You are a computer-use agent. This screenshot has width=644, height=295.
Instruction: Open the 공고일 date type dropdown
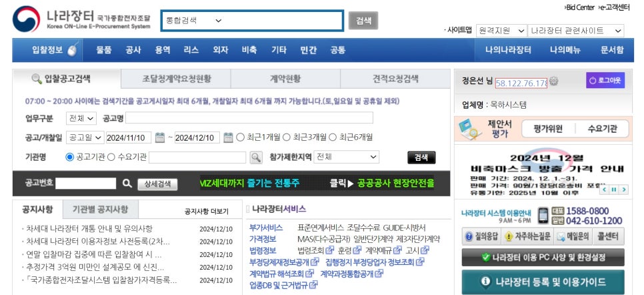click(x=85, y=137)
